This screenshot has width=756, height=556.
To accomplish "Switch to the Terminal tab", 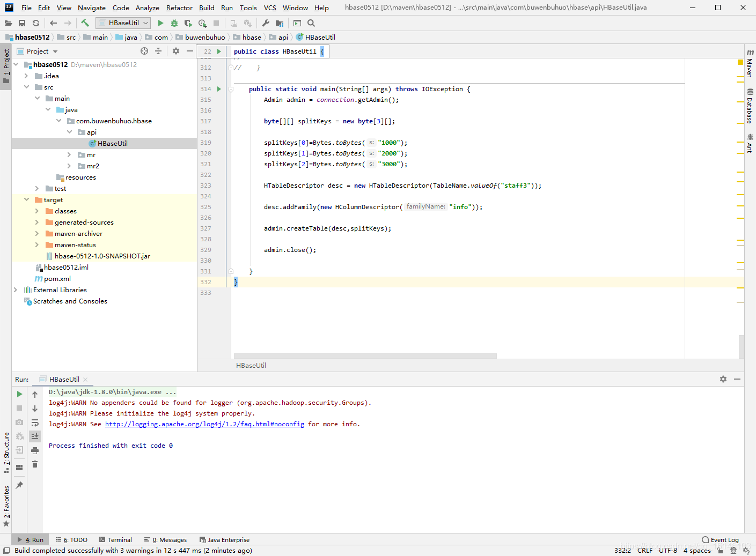I will pyautogui.click(x=115, y=540).
